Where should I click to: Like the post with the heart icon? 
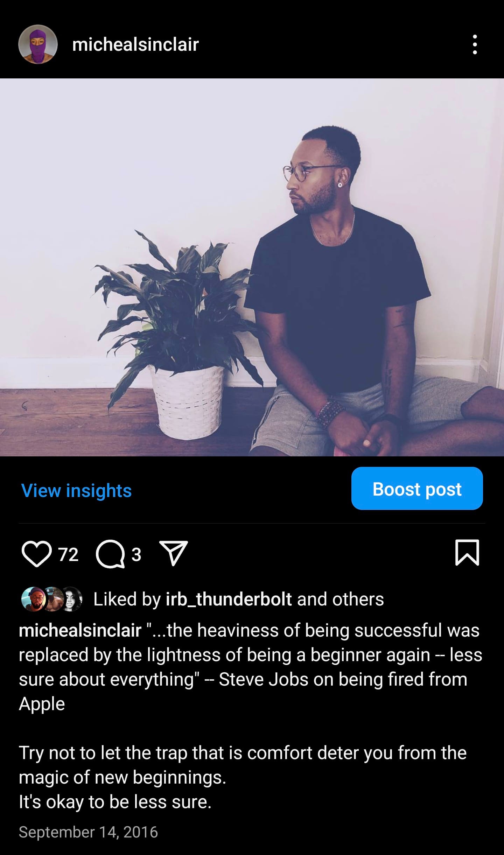[37, 554]
